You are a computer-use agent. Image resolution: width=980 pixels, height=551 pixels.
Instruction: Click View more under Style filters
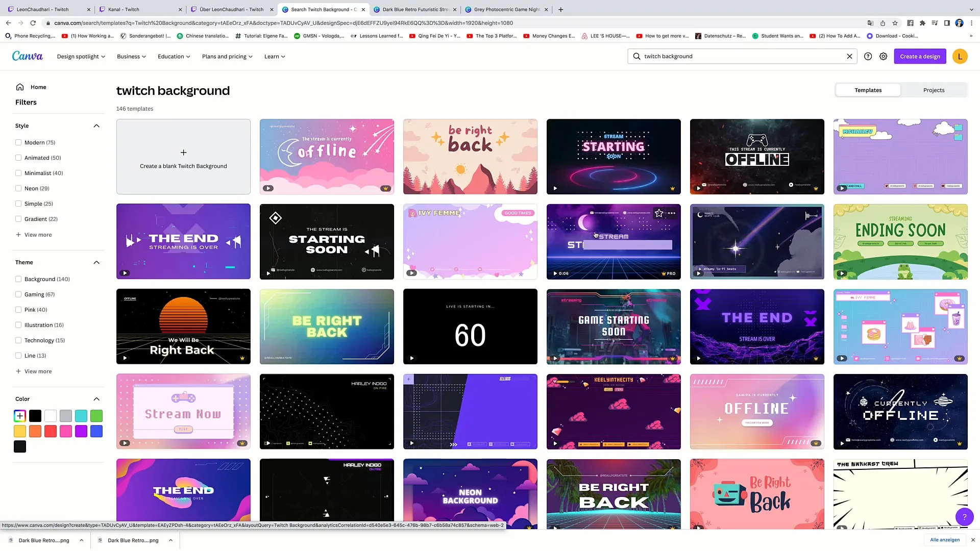pyautogui.click(x=38, y=234)
